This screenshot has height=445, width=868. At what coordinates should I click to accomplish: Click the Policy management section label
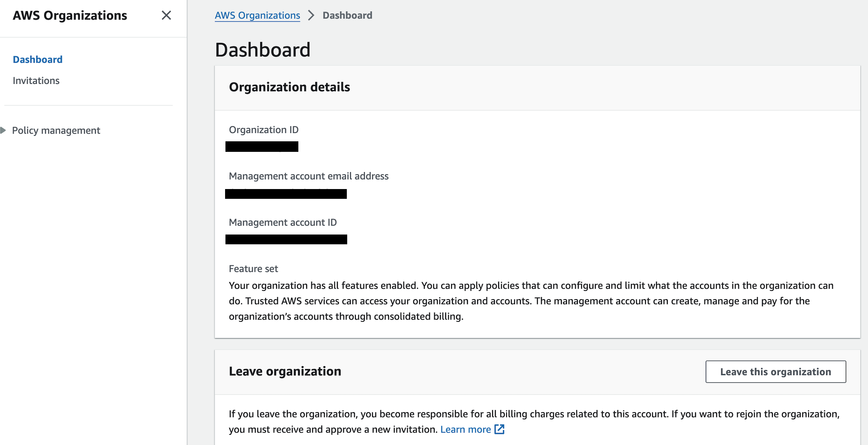click(x=56, y=130)
